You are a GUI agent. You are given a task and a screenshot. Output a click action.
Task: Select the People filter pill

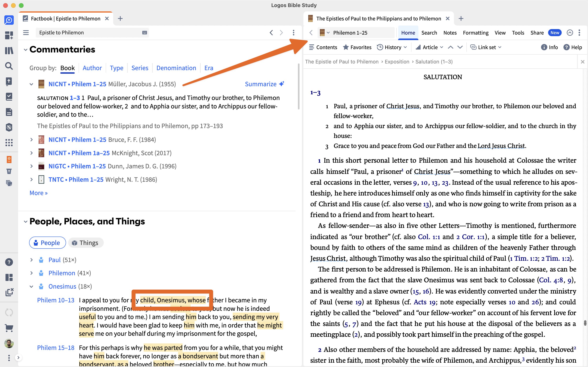tap(47, 243)
